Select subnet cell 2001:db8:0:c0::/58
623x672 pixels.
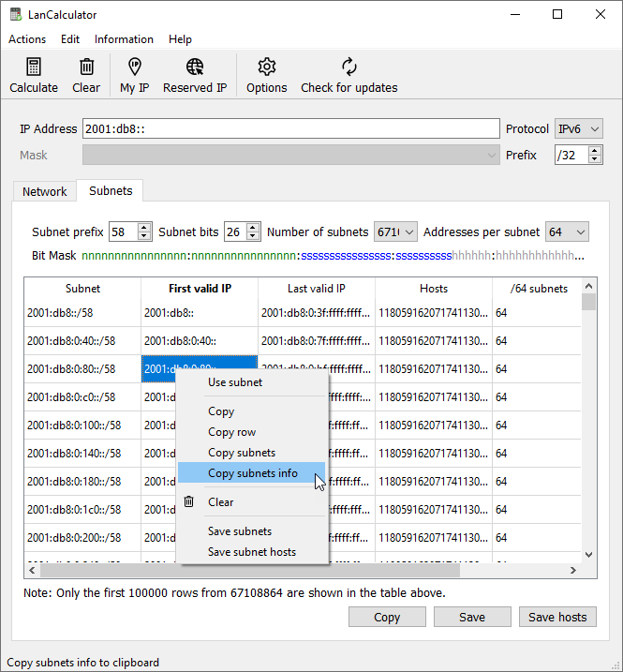[82, 396]
